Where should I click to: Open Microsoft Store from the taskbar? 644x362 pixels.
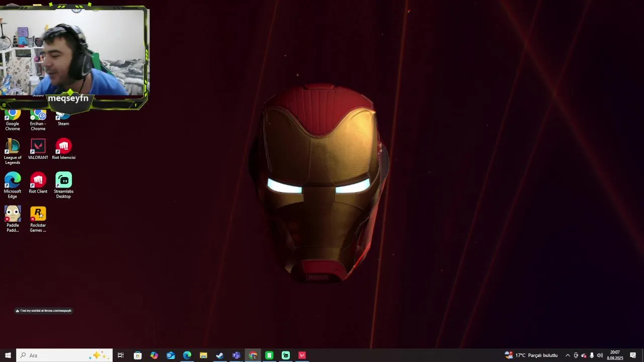[137, 355]
